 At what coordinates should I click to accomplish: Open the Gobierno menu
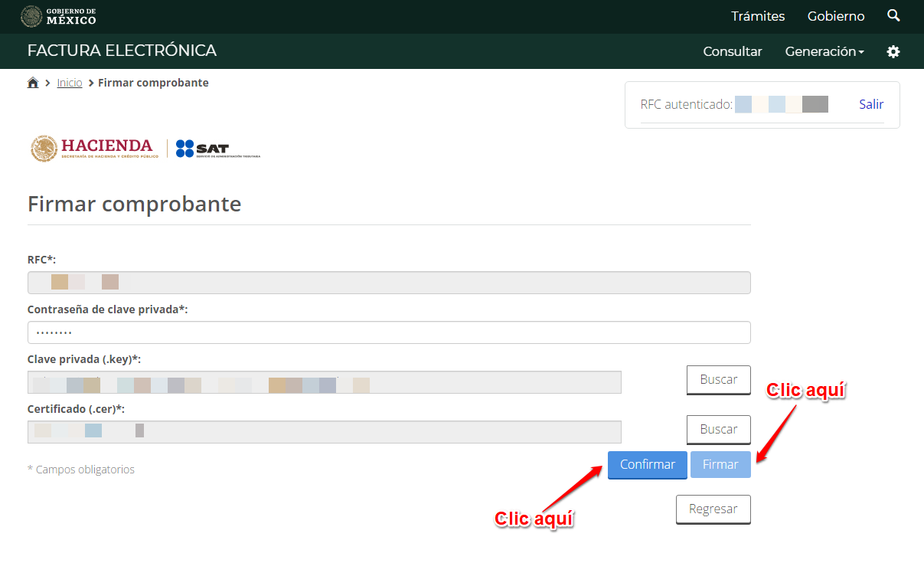coord(836,16)
